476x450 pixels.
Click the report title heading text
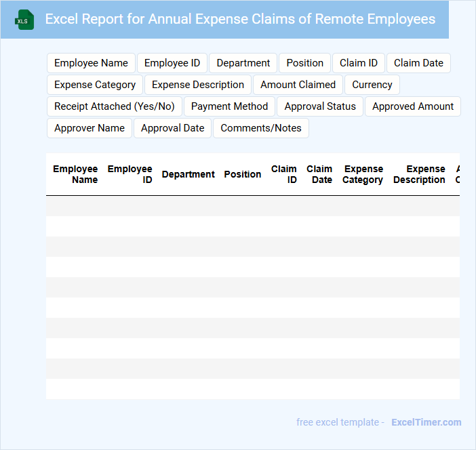(x=240, y=19)
